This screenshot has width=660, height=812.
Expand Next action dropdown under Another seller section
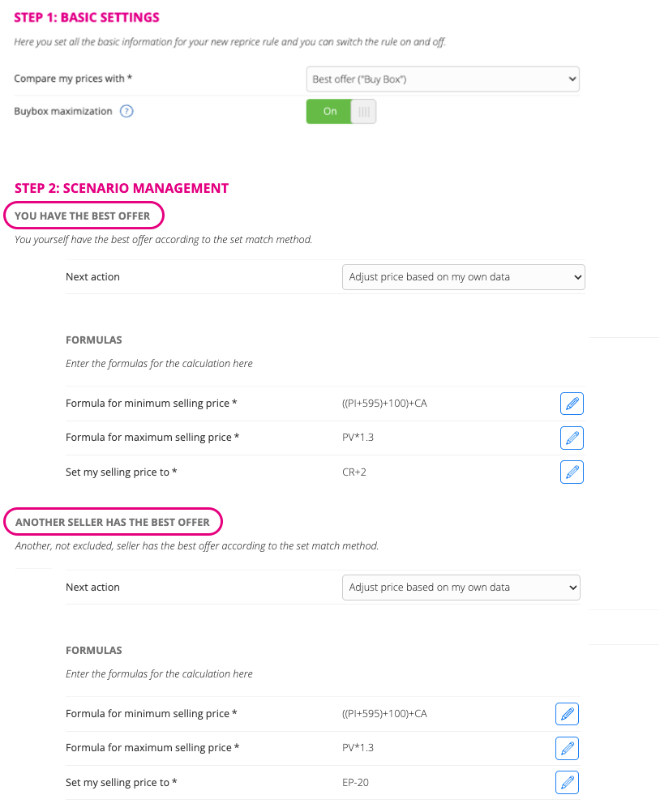coord(461,588)
